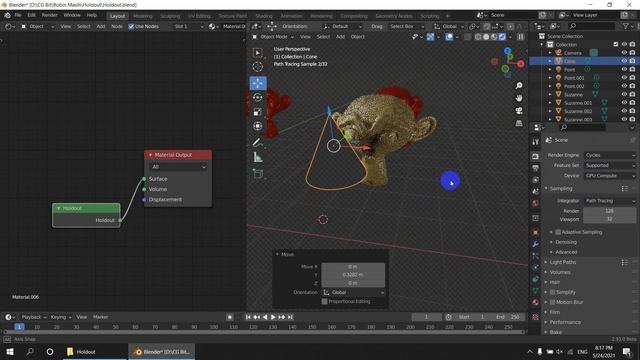Select rendered viewport shading mode

click(x=502, y=37)
